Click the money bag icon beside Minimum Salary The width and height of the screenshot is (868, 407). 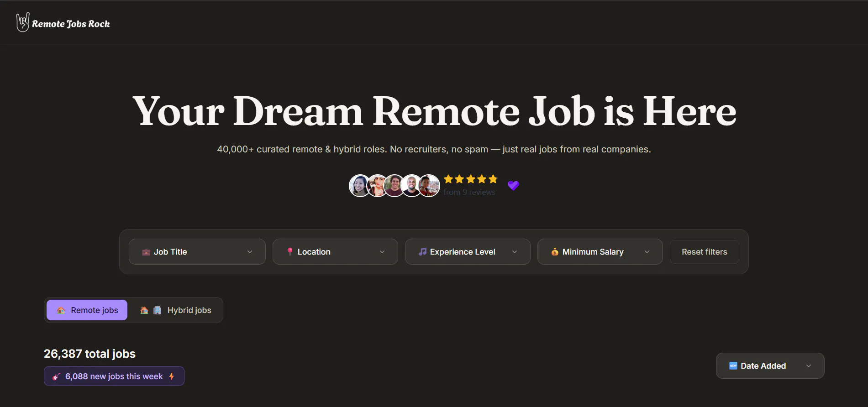[555, 251]
